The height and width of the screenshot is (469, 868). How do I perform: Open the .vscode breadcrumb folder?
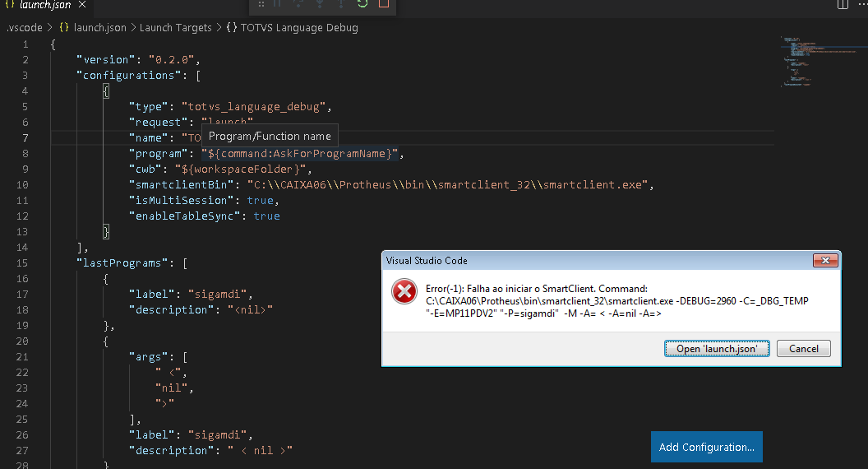coord(25,27)
